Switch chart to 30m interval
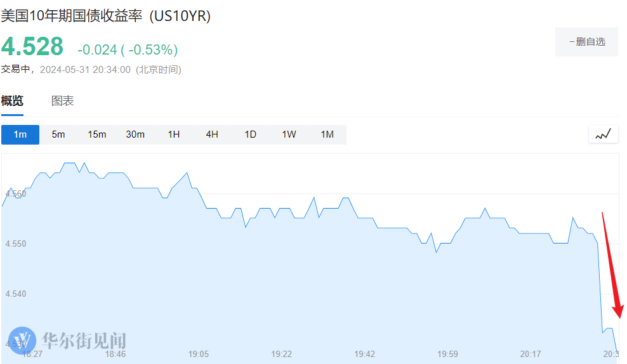Viewport: 627px width, 364px height. [135, 134]
